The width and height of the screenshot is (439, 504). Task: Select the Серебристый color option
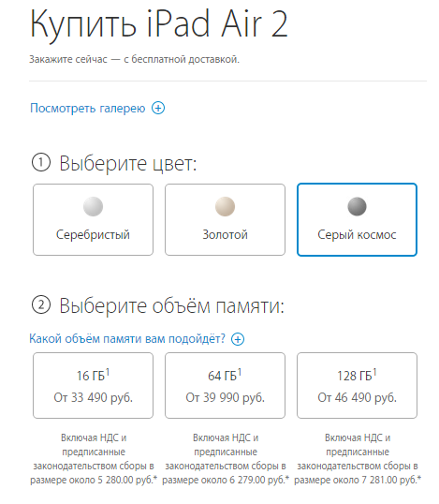pos(93,220)
